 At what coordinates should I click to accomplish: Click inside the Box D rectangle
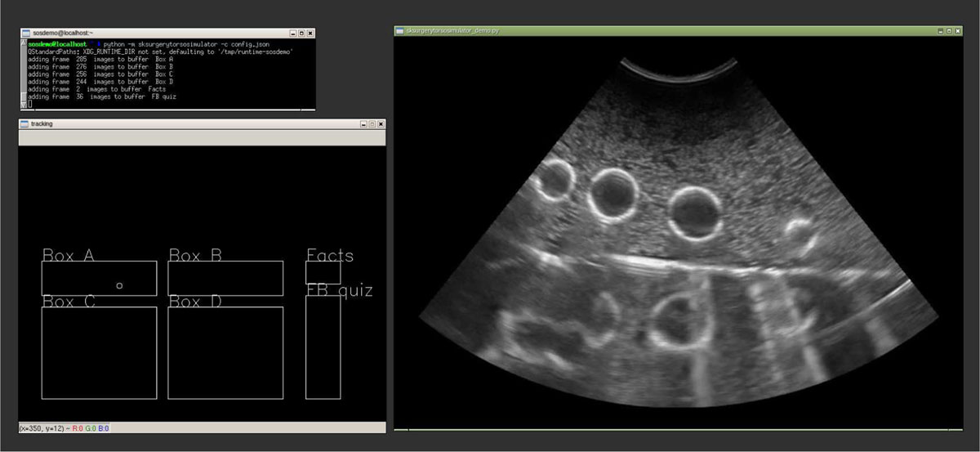(225, 352)
